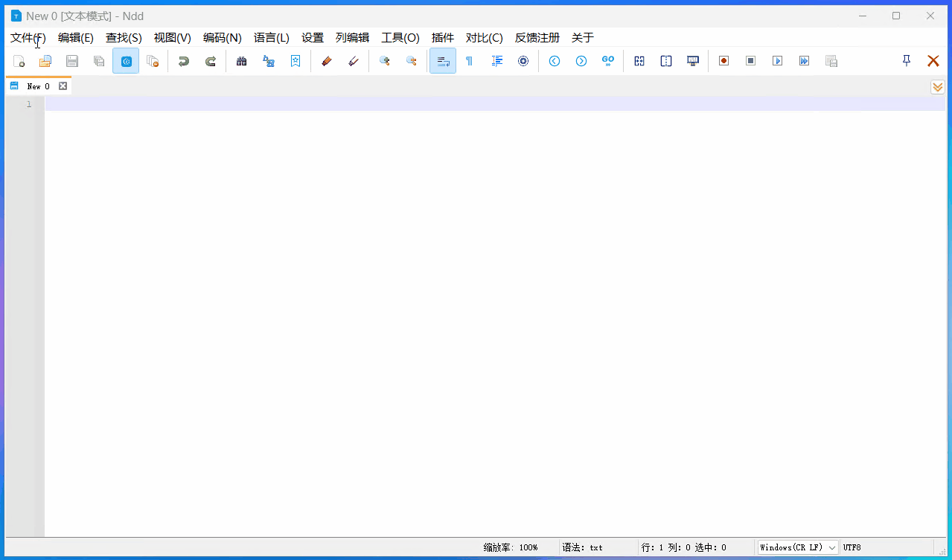Zoom out with the magnifier minus icon

[x=411, y=61]
